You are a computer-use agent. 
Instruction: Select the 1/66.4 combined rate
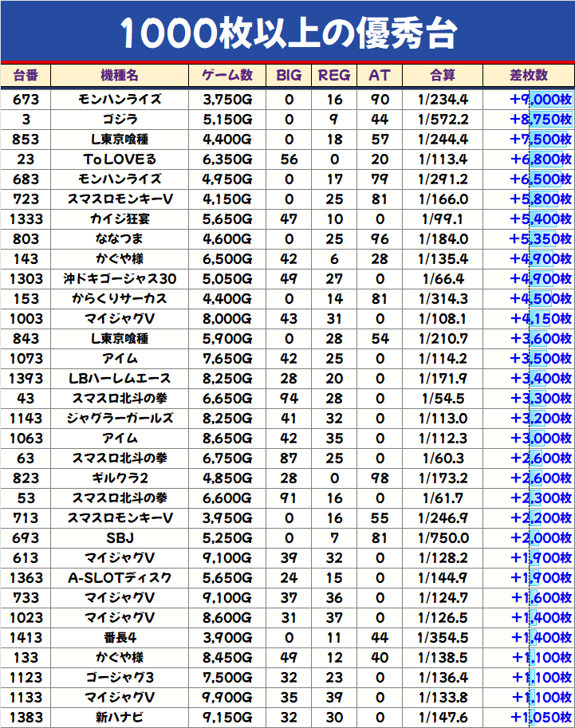pyautogui.click(x=443, y=279)
